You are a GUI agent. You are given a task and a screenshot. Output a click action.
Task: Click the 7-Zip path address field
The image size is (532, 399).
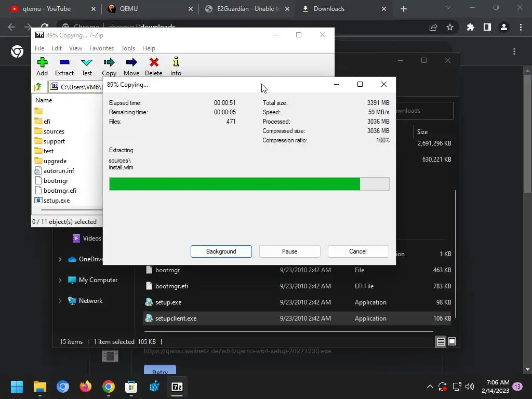(76, 87)
